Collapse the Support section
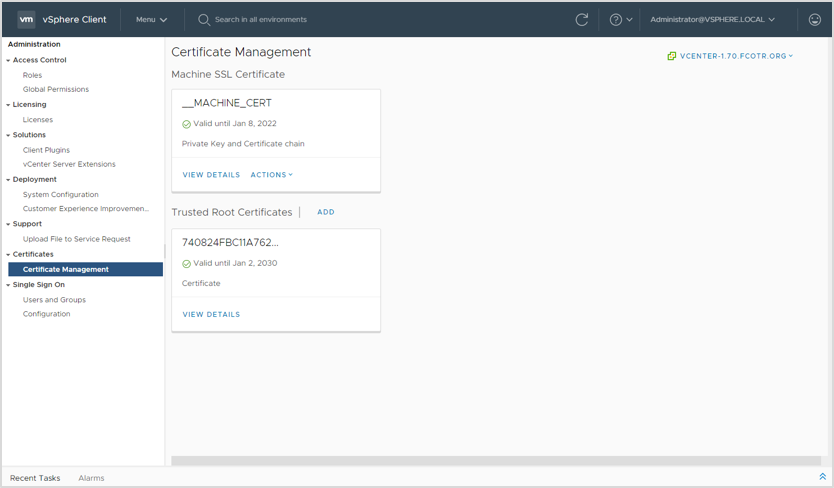The width and height of the screenshot is (834, 488). pos(8,224)
